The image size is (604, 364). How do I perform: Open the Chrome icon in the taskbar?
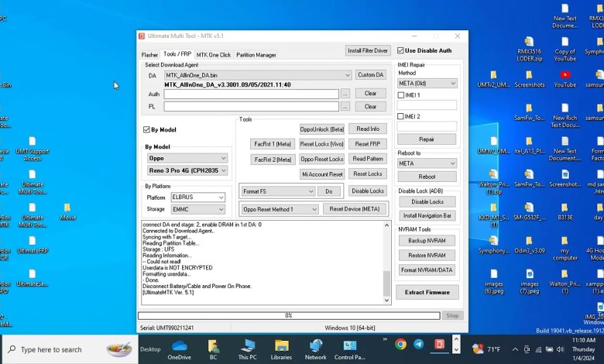click(400, 344)
